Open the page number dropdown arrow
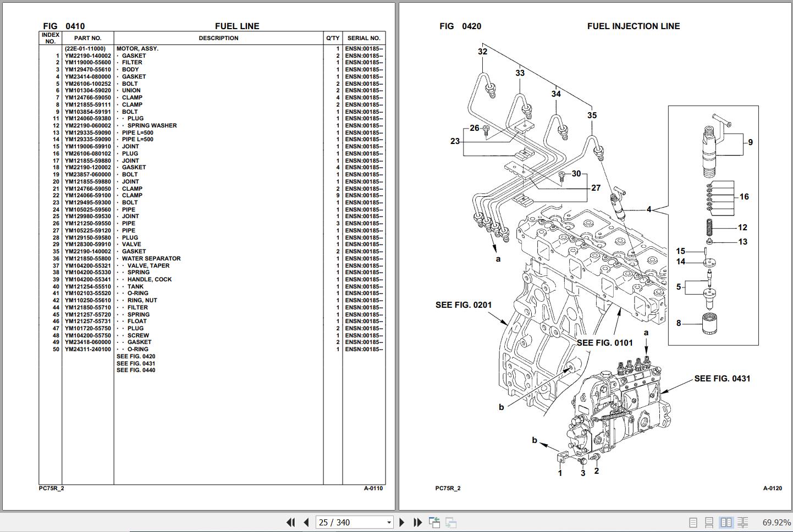The image size is (793, 532). 389,523
